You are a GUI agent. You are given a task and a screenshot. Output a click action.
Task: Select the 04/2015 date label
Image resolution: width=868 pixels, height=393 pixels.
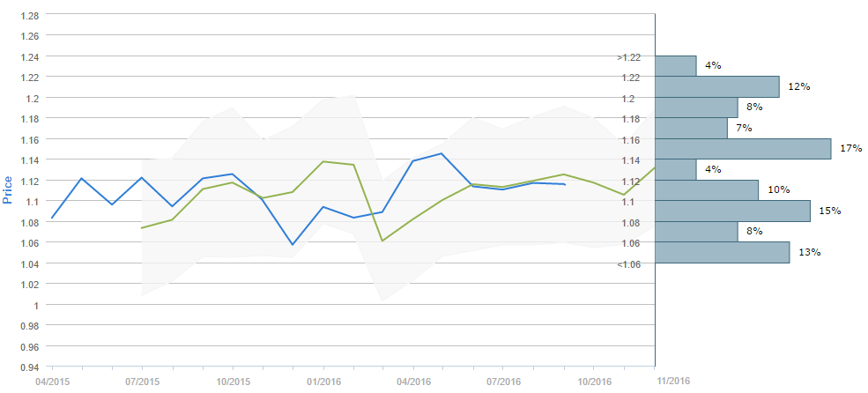tap(50, 382)
